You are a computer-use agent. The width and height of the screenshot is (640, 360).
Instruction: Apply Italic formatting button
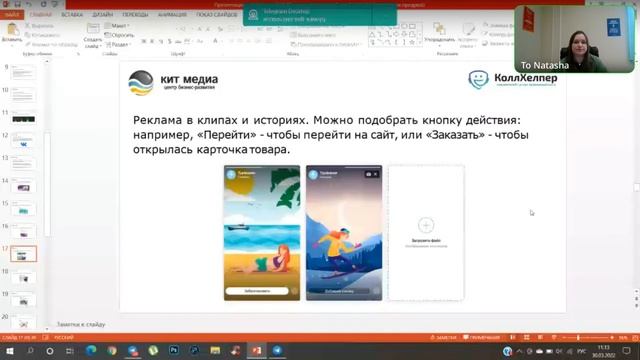point(152,41)
